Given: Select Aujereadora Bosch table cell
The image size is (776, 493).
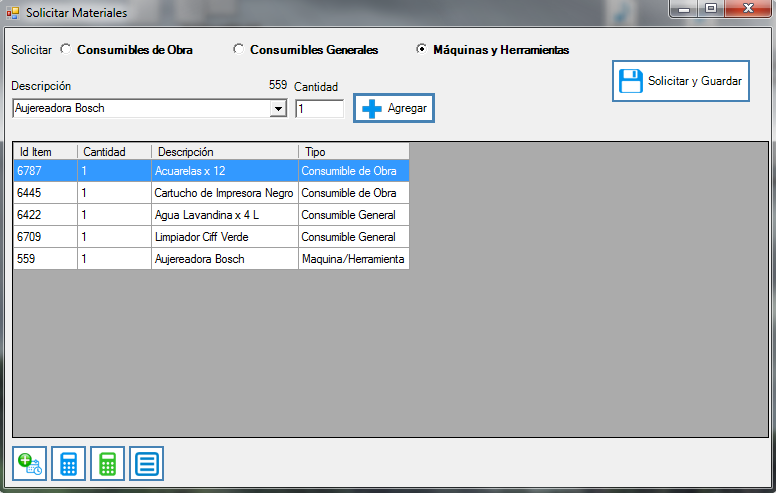Looking at the screenshot, I should click(x=225, y=258).
